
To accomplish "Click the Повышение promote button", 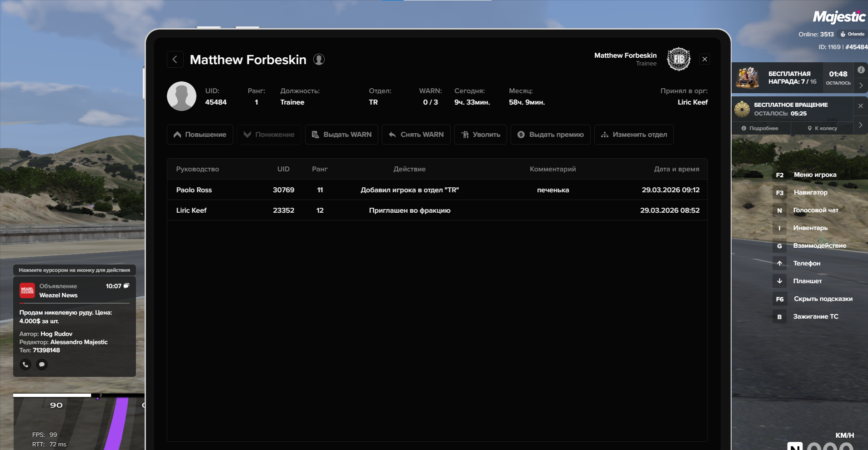I will (200, 135).
